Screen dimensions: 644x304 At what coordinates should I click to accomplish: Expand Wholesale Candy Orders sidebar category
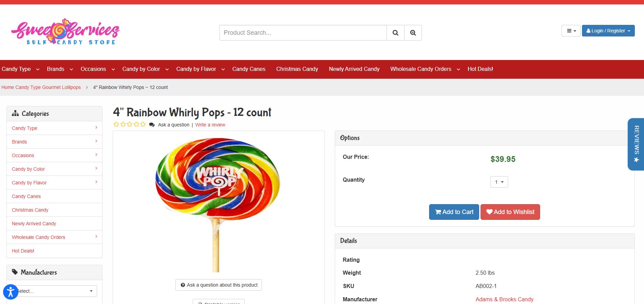point(96,237)
